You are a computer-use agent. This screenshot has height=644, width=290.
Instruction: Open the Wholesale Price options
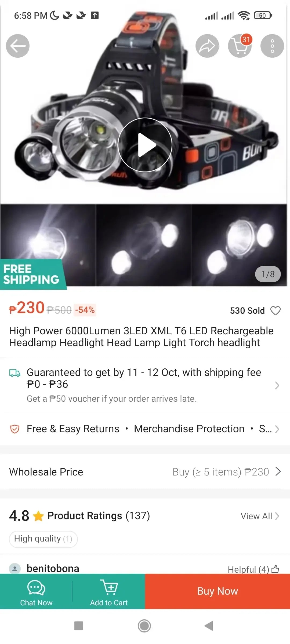click(278, 471)
